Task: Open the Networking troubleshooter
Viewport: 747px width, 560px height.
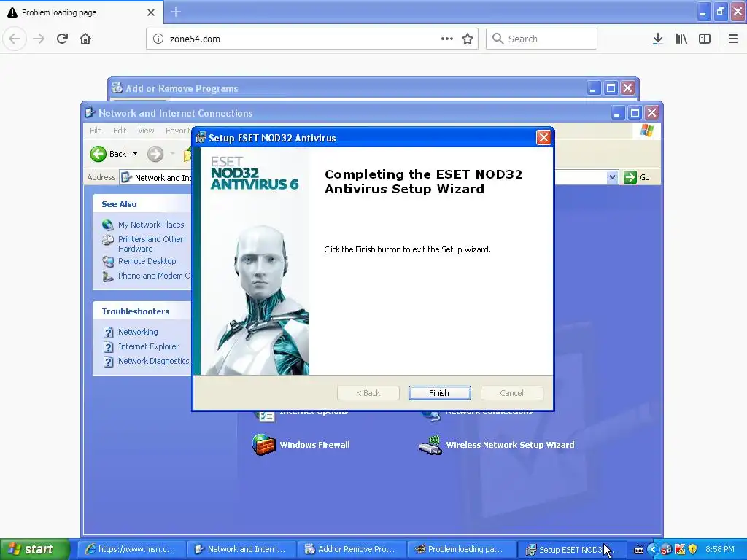Action: pos(138,332)
